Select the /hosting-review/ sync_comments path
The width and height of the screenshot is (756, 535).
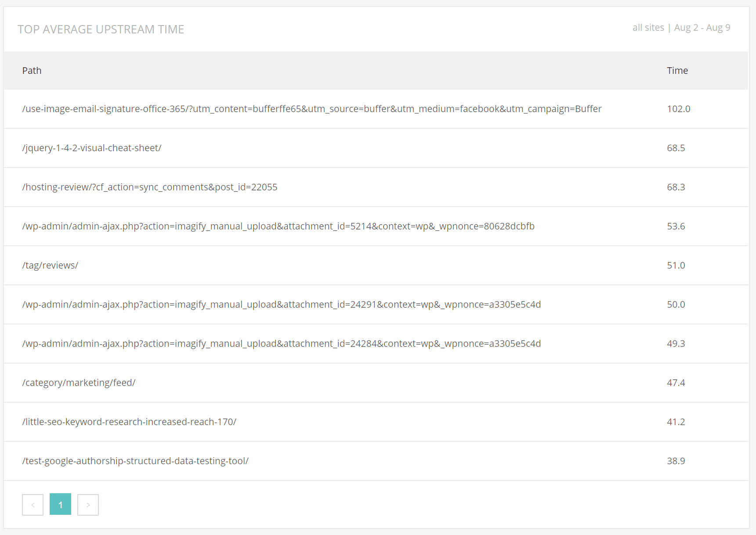150,187
